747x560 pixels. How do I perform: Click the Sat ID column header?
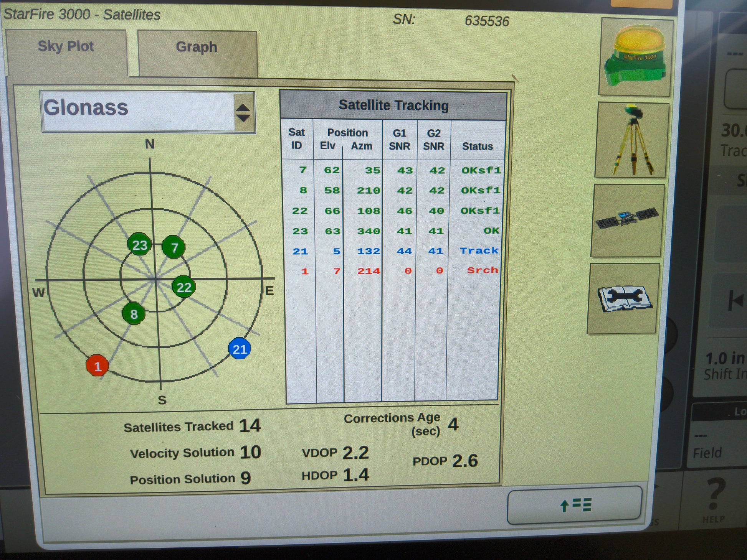[296, 139]
